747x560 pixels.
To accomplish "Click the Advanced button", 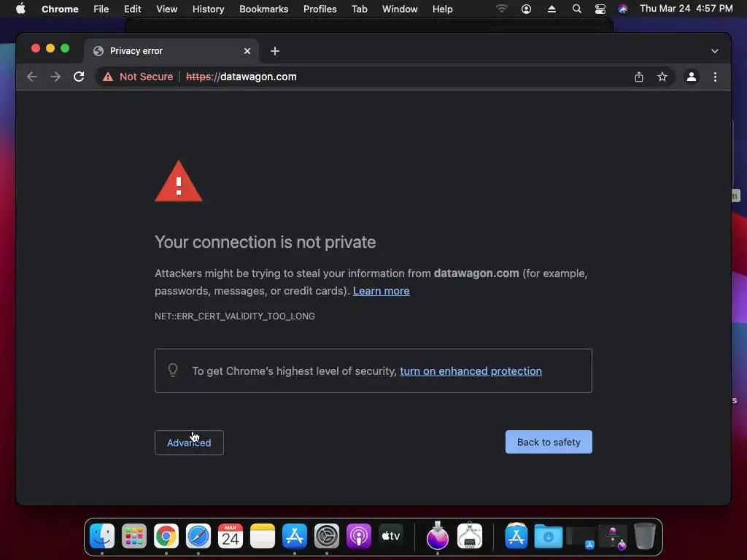I will [x=189, y=443].
